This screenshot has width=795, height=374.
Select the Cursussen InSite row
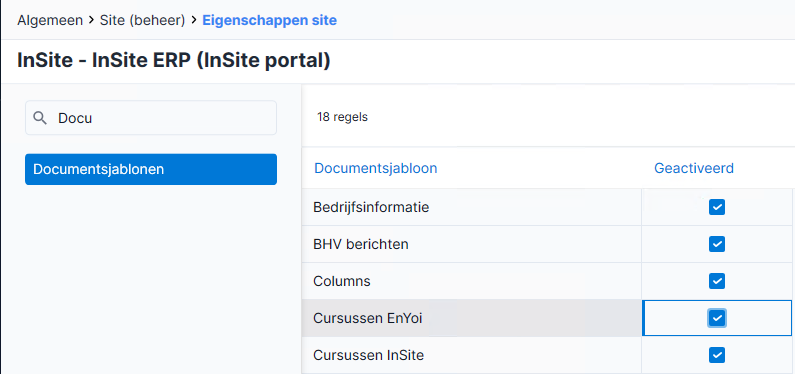point(547,355)
